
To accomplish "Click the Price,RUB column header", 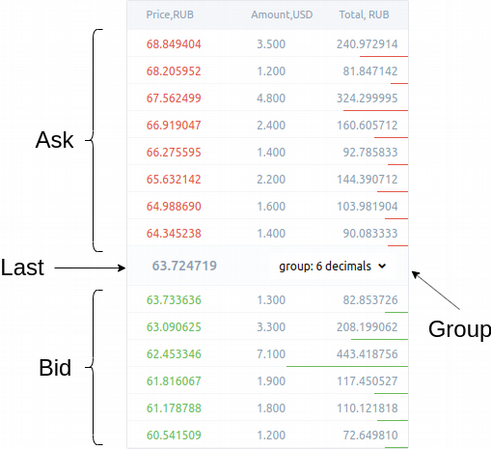I will 170,15.
